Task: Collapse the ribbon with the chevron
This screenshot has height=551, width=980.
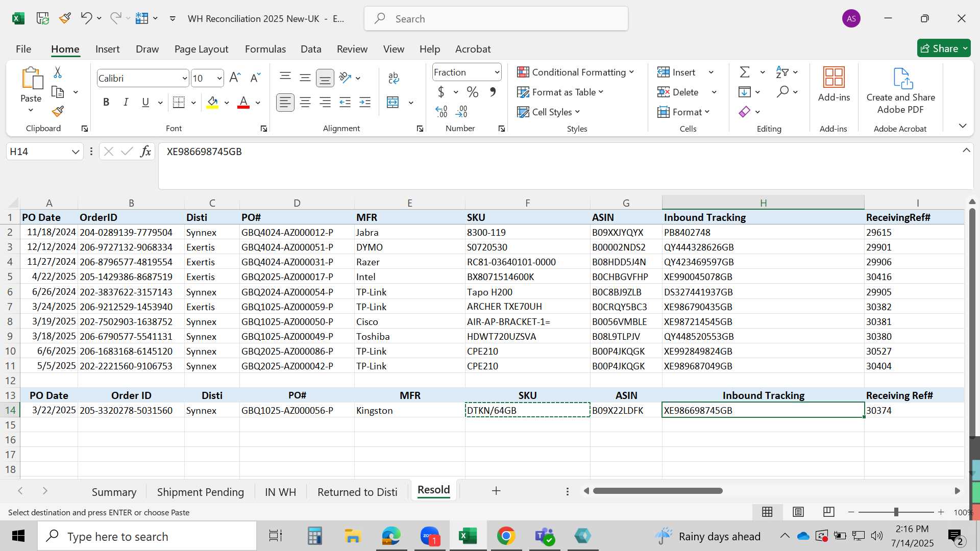Action: (x=963, y=126)
